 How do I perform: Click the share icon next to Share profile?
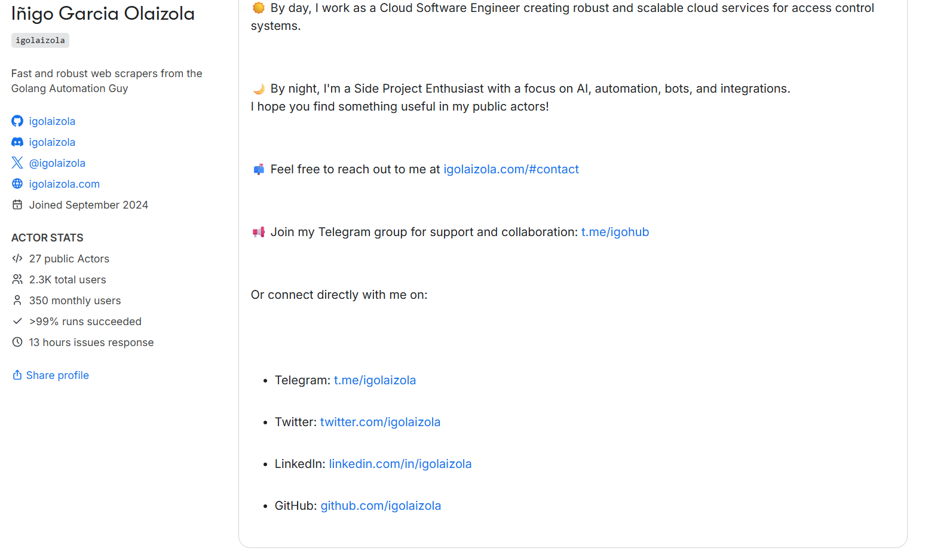17,375
